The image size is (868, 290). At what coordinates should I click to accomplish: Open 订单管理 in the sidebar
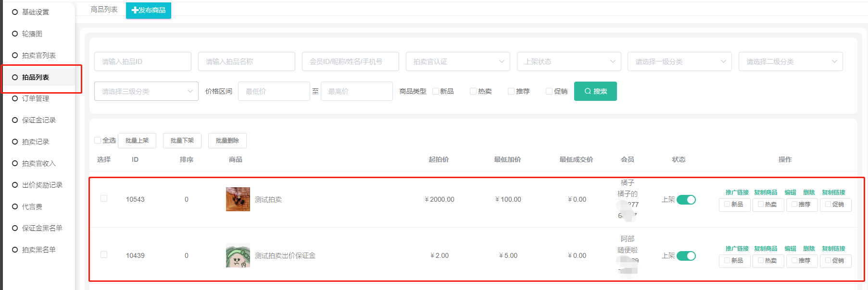coord(35,98)
